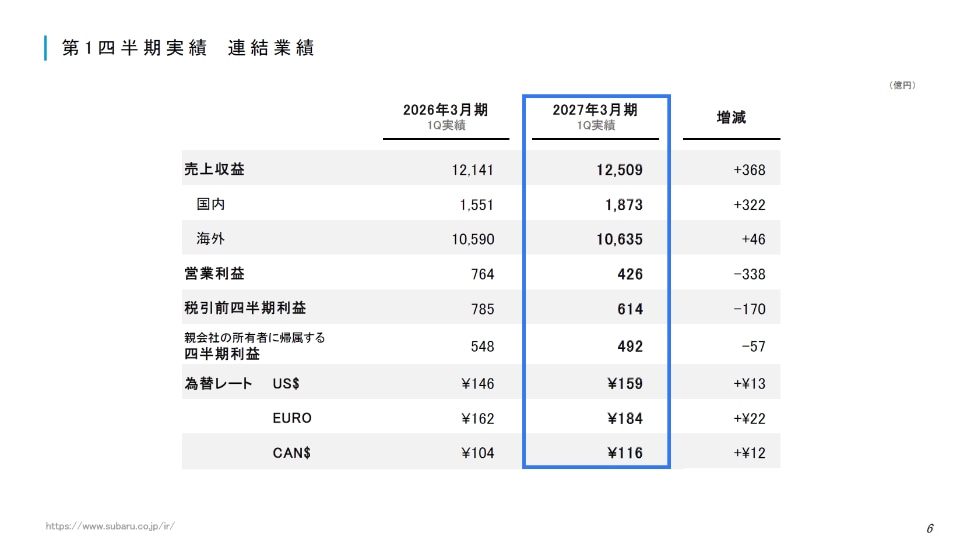The height and width of the screenshot is (537, 960).
Task: Click the +368 change value
Action: click(x=749, y=170)
